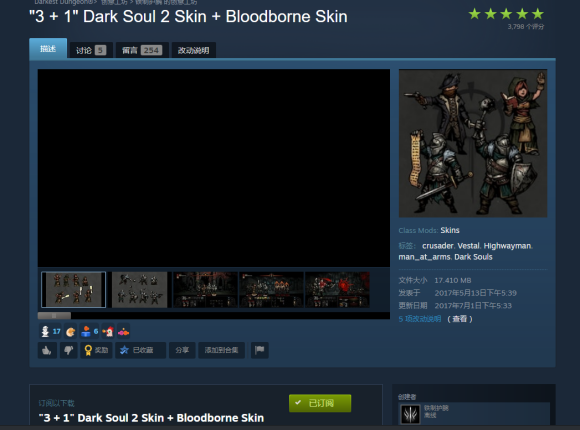
Task: Click the 3,798 ratings count text
Action: 526,27
